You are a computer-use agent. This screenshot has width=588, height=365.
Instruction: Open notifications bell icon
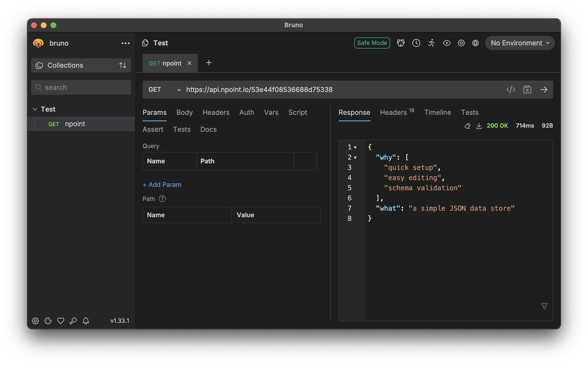click(86, 321)
